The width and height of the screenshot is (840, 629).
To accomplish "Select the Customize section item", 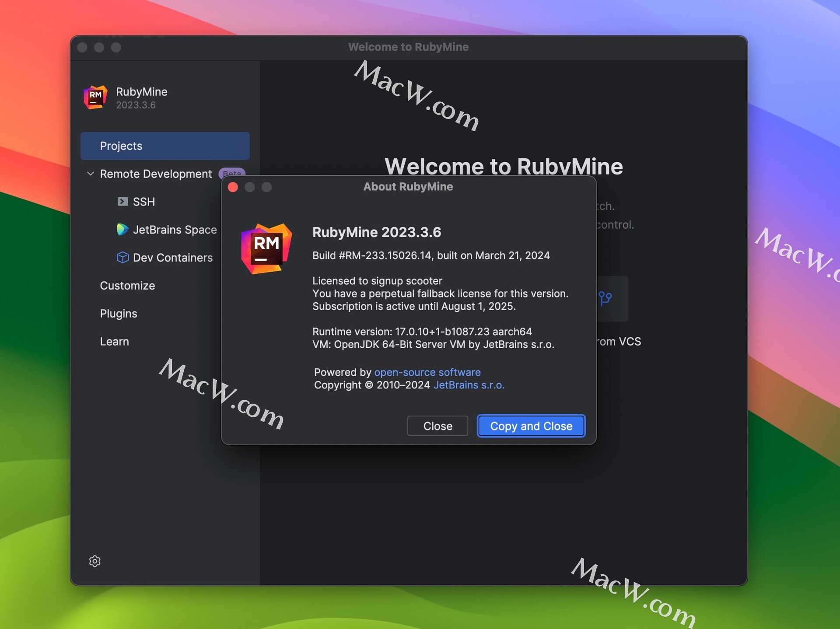I will pyautogui.click(x=127, y=286).
